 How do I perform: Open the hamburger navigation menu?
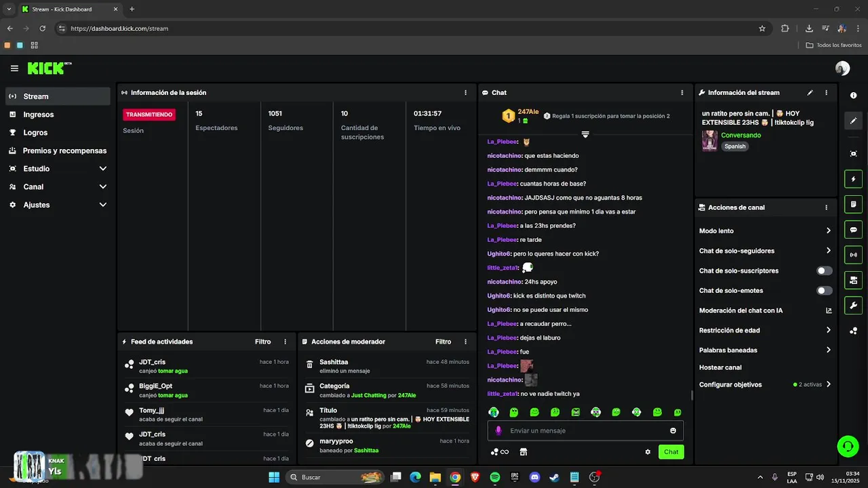coord(14,68)
